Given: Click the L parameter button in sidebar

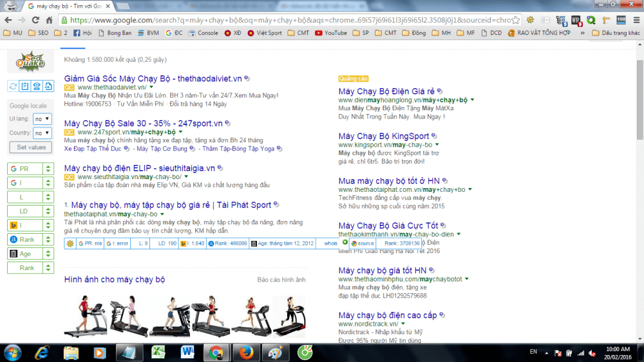Looking at the screenshot, I should [x=25, y=197].
